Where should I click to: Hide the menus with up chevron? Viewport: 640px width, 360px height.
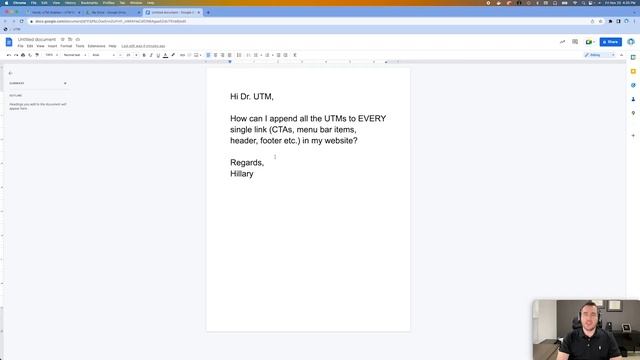click(622, 55)
